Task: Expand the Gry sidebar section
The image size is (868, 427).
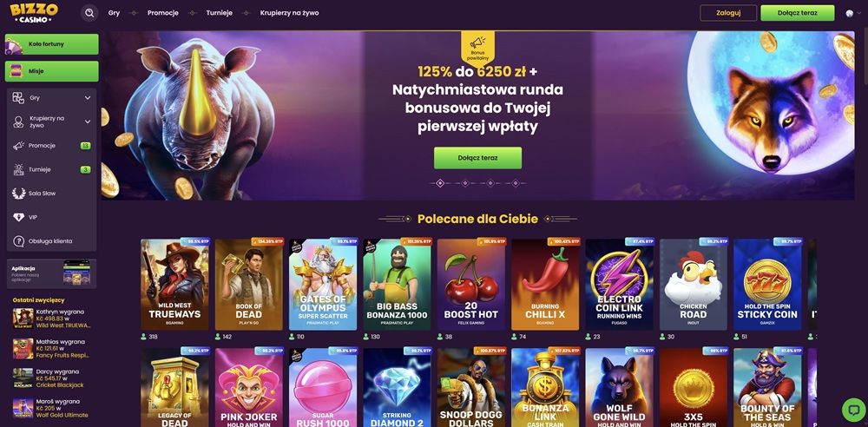Action: 88,98
